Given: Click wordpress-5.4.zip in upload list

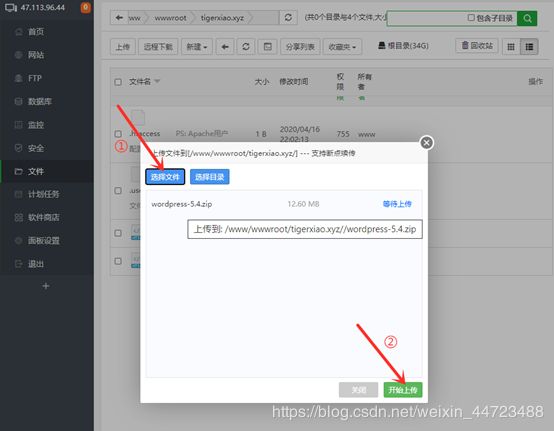Looking at the screenshot, I should [182, 204].
